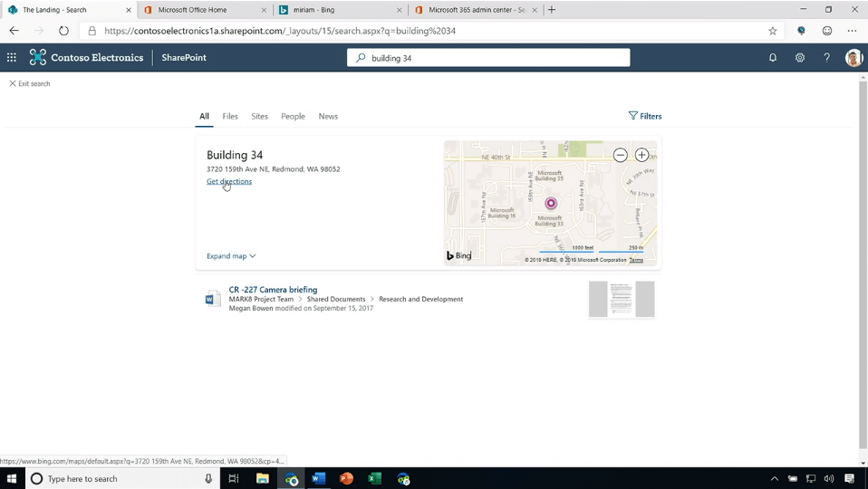Open browser feedback smiley icon
This screenshot has width=868, height=489.
pyautogui.click(x=827, y=31)
